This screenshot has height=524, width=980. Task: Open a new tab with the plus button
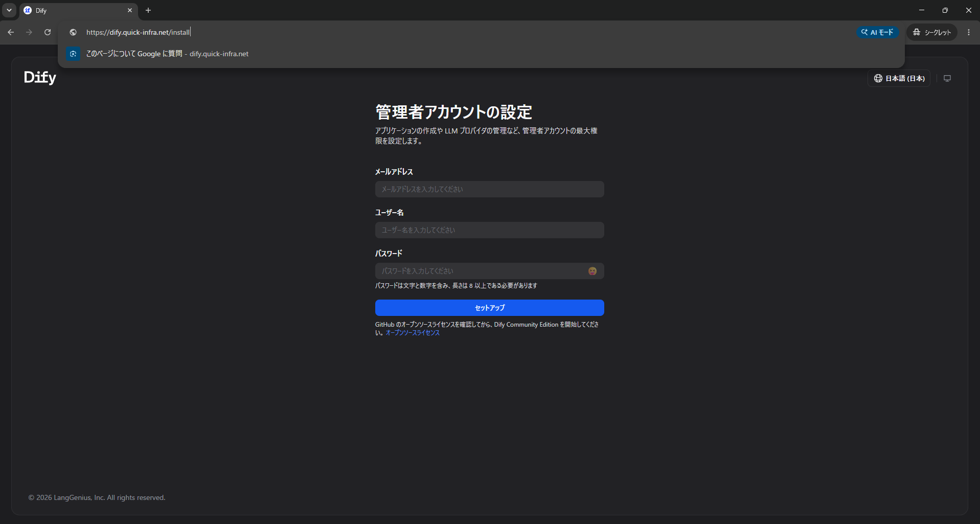coord(148,10)
